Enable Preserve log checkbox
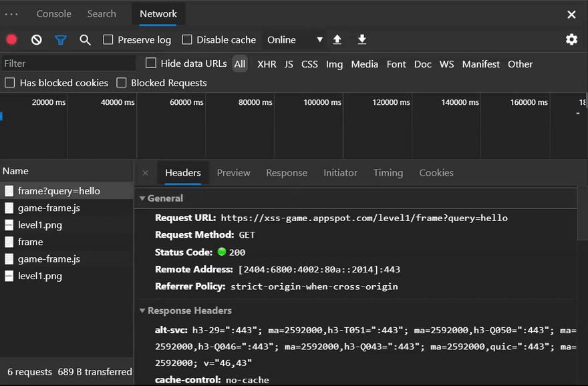Screen dimensions: 588x386 pyautogui.click(x=108, y=39)
